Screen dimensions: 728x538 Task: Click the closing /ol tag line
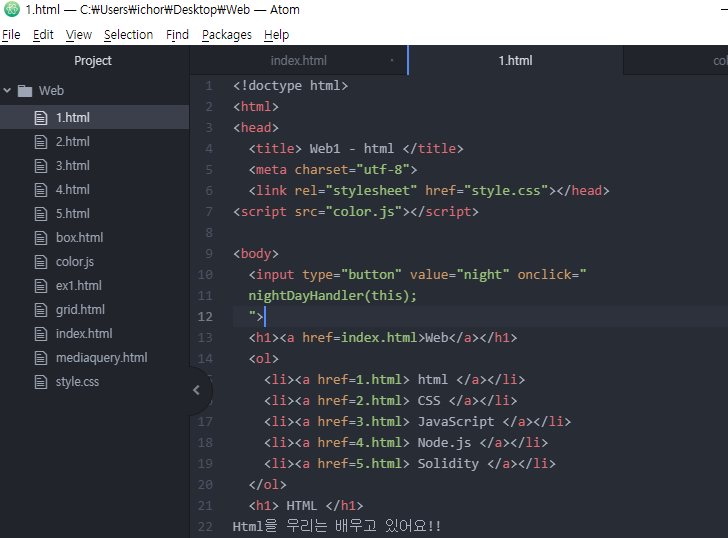(267, 485)
